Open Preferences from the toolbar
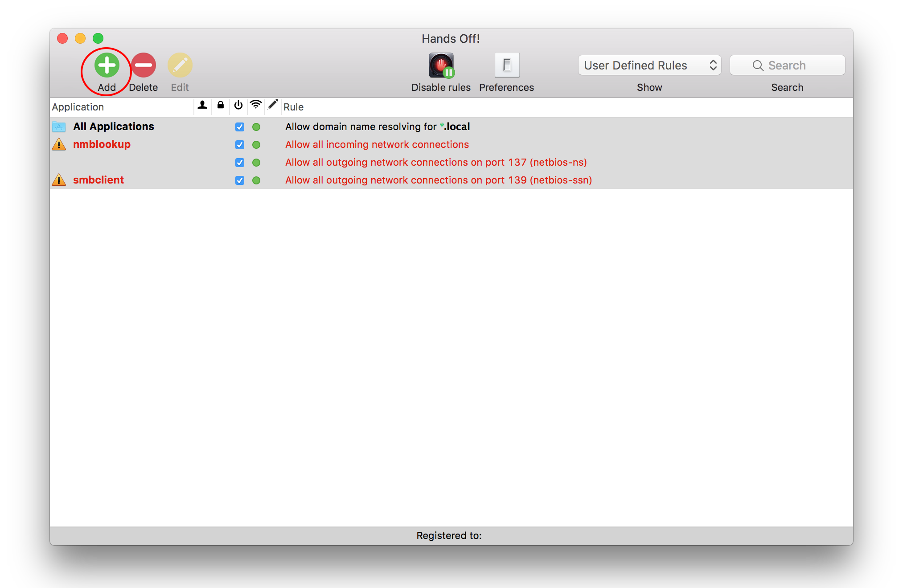 [x=507, y=66]
